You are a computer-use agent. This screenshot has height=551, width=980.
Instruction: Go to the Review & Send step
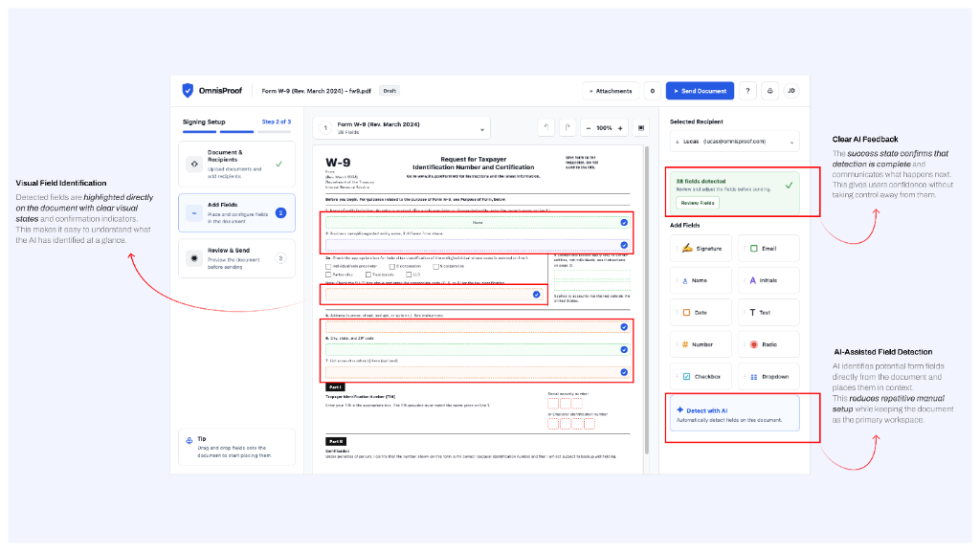tap(236, 258)
